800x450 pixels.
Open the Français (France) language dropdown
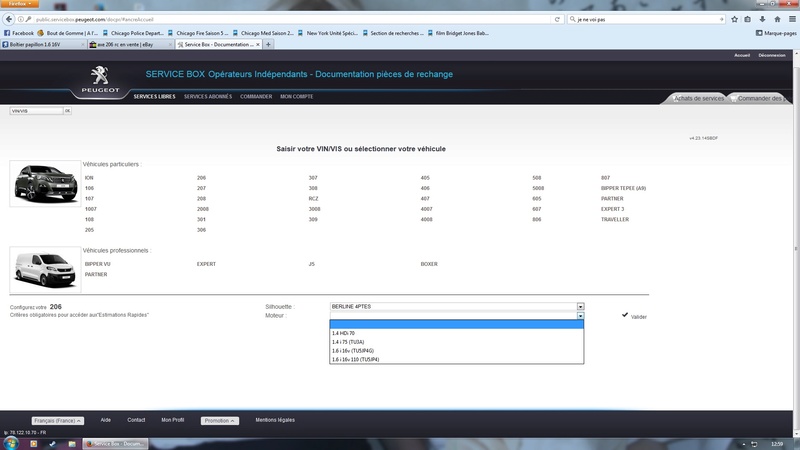pos(57,421)
